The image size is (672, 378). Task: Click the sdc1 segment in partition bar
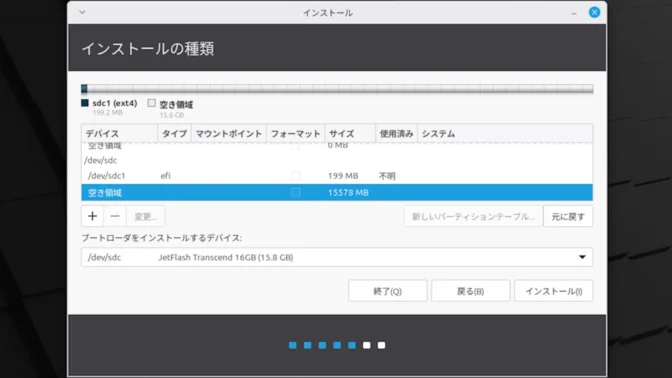coord(84,89)
